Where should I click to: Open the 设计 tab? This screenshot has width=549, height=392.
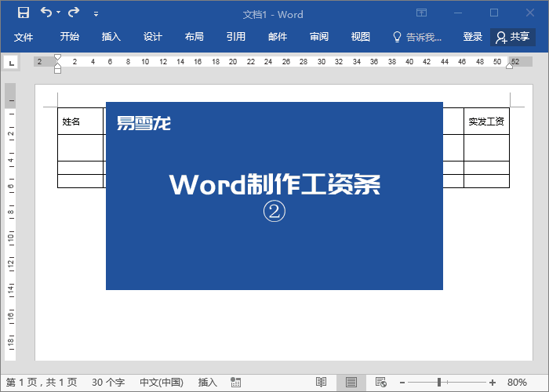pyautogui.click(x=153, y=37)
